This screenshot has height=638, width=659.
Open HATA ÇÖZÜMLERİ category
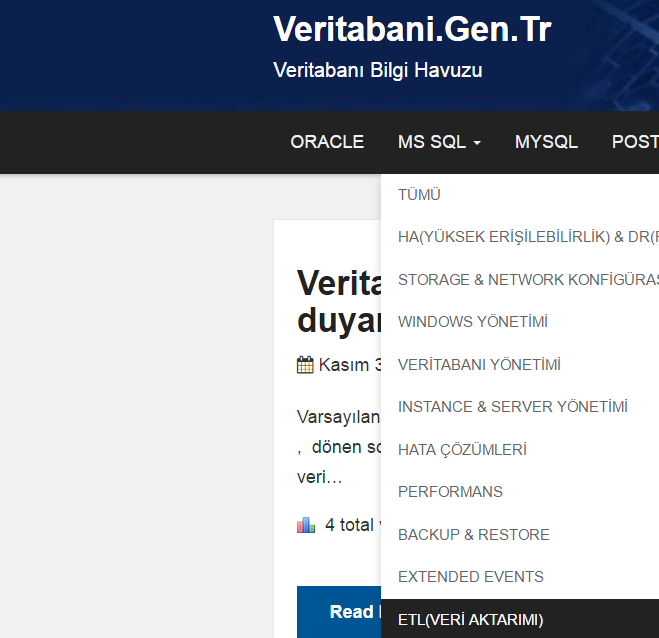(462, 450)
